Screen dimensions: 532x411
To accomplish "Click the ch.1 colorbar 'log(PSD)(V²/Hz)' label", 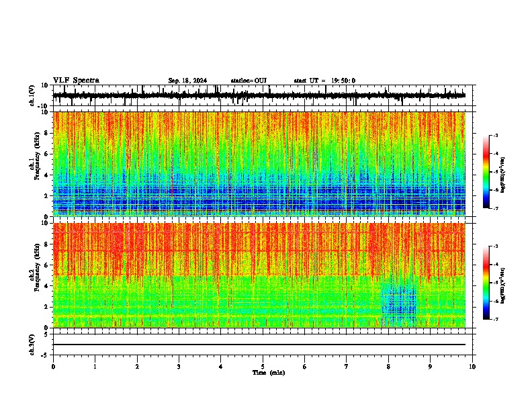I will click(x=503, y=175).
